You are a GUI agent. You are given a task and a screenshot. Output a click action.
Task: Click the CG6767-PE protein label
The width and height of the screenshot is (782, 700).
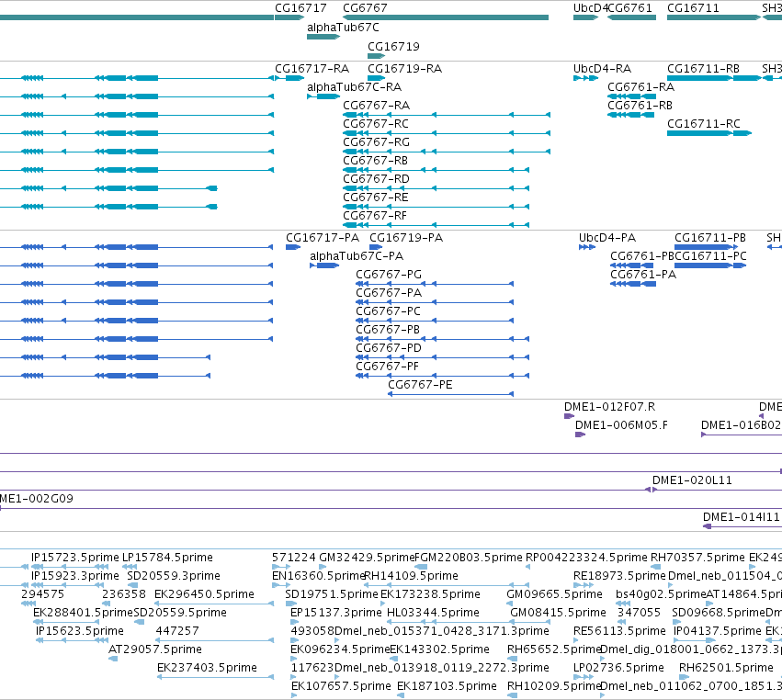[x=421, y=385]
